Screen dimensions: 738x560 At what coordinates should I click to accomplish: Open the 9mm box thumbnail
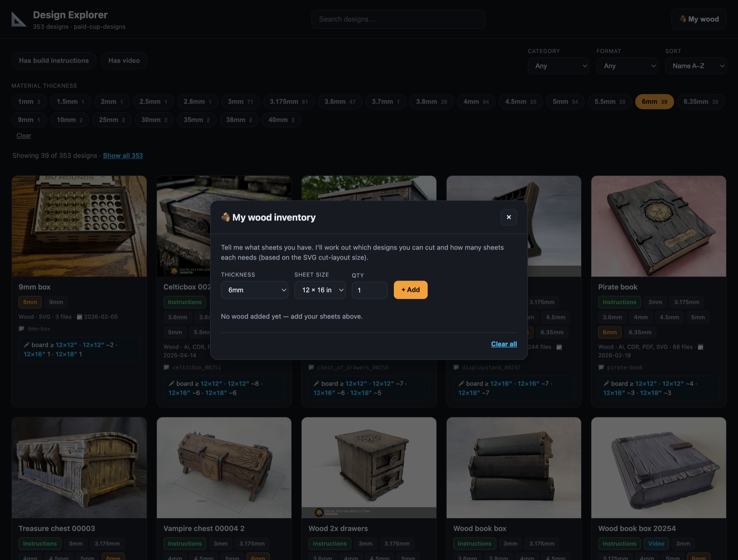click(79, 226)
